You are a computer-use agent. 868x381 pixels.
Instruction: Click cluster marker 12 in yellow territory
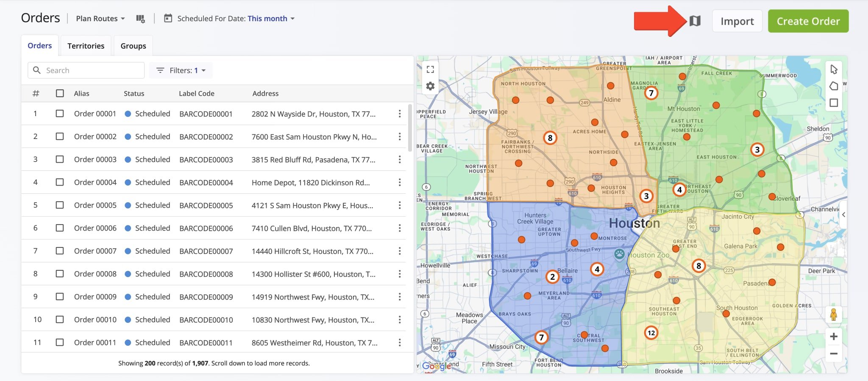tap(651, 333)
